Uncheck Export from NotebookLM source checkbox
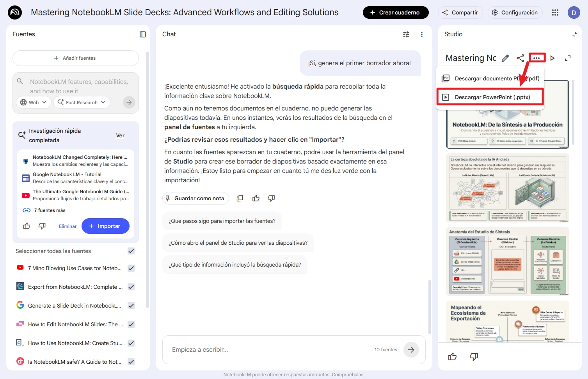The width and height of the screenshot is (588, 379). coord(131,287)
